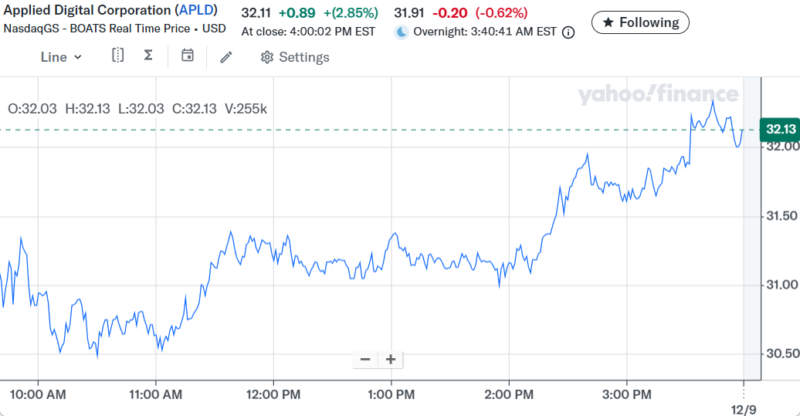Click the Yahoo Finance watermark logo
The height and width of the screenshot is (416, 800).
point(657,95)
